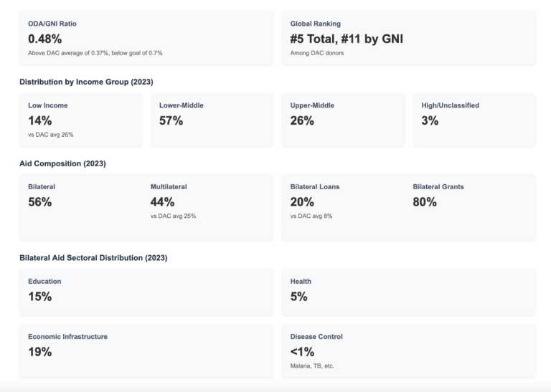Viewport: 551px width, 392px height.
Task: Click the Global Ranking card label
Action: click(x=315, y=24)
